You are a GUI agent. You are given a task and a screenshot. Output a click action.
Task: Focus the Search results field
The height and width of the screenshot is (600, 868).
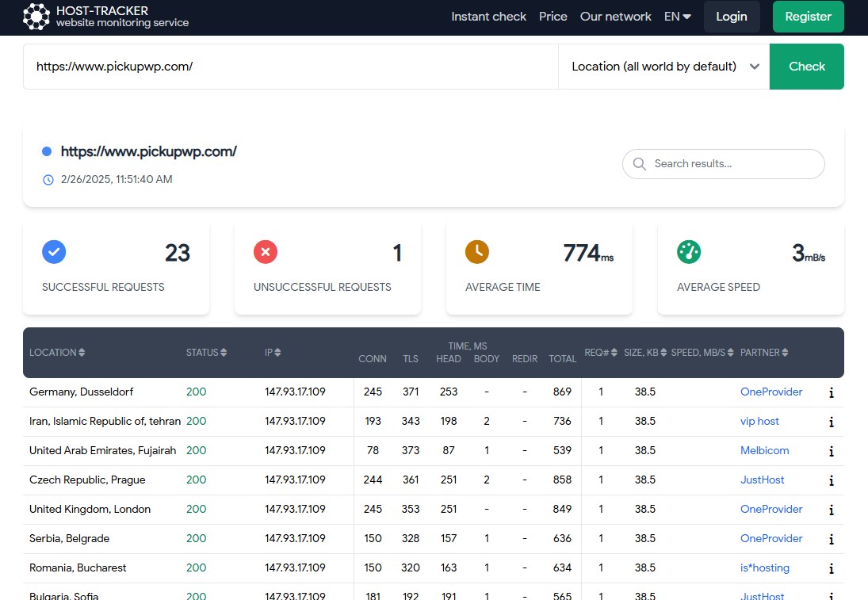(x=724, y=164)
